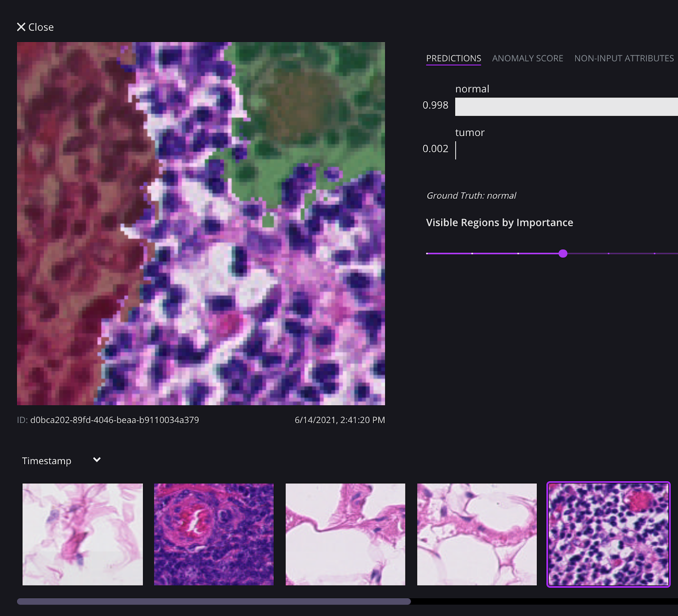
Task: Click the normal prediction bar
Action: pos(567,107)
